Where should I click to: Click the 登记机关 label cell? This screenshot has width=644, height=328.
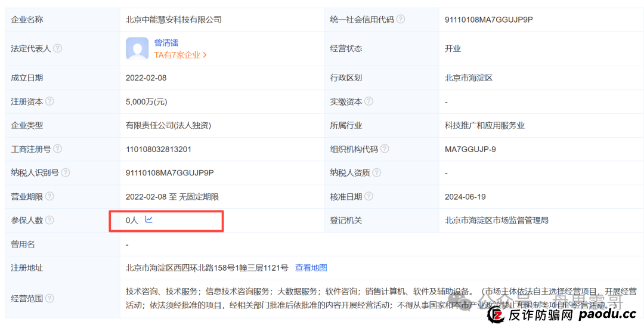(x=382, y=221)
